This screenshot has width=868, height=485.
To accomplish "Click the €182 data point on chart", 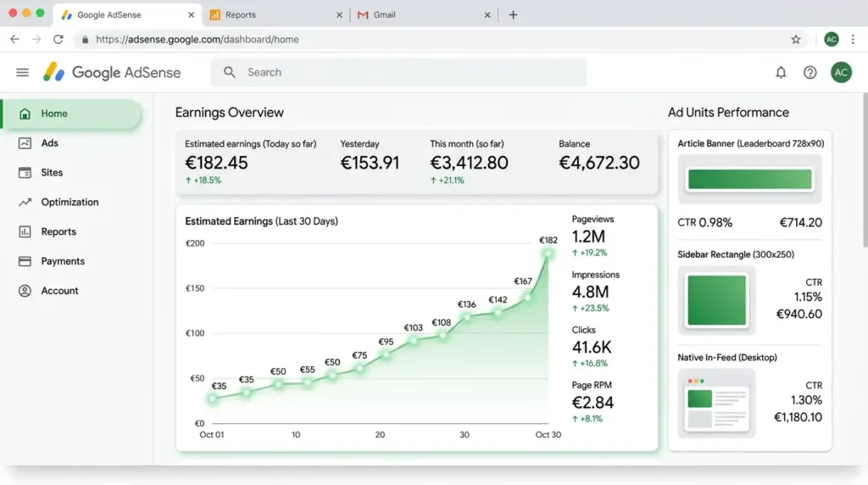I will pos(548,254).
